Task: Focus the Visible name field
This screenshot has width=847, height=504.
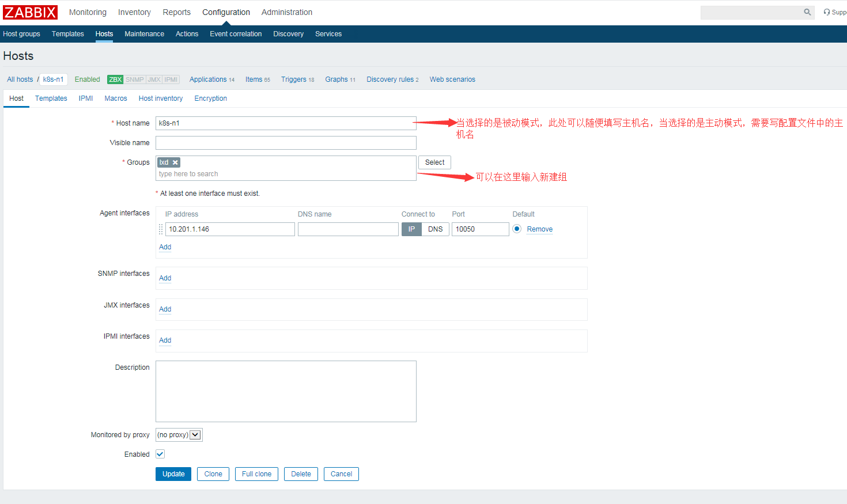Action: (x=286, y=143)
